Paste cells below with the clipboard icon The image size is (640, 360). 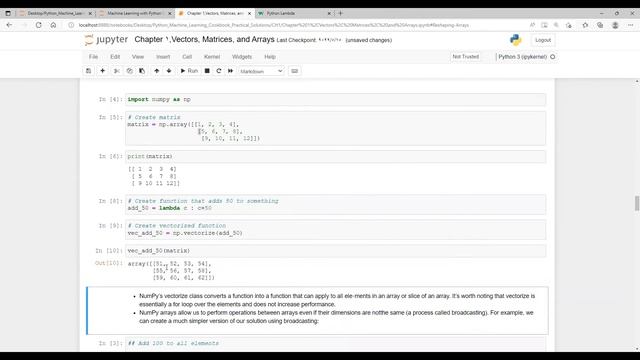(142, 71)
